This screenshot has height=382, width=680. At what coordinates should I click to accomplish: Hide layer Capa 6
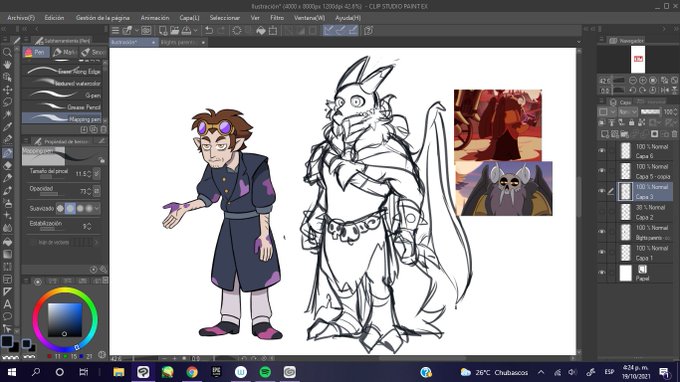point(602,150)
